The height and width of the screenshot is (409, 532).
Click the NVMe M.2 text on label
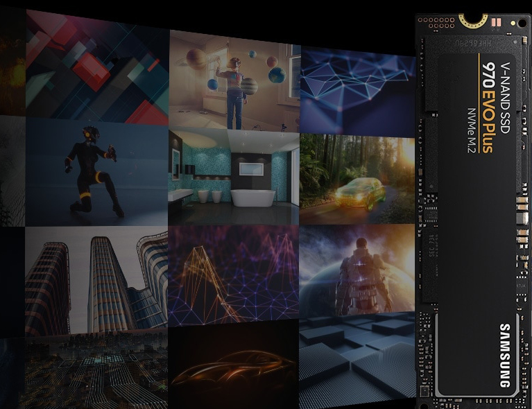[x=472, y=130]
